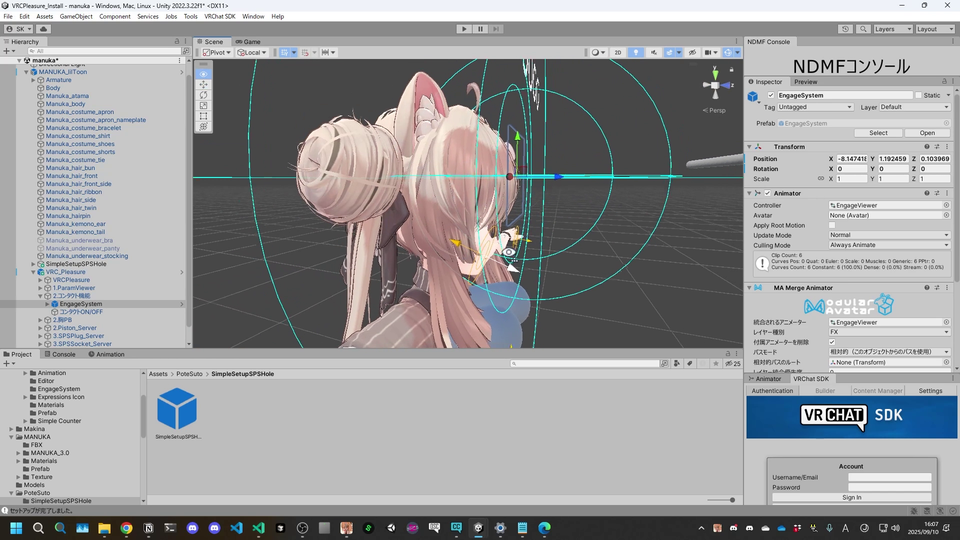The width and height of the screenshot is (960, 540).
Task: Toggle grid snapping icon in Scene toolbar
Action: coord(285,53)
